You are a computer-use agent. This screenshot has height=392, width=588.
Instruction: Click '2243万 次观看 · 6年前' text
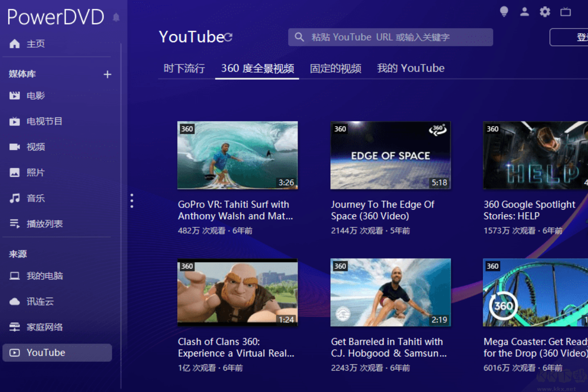(370, 368)
